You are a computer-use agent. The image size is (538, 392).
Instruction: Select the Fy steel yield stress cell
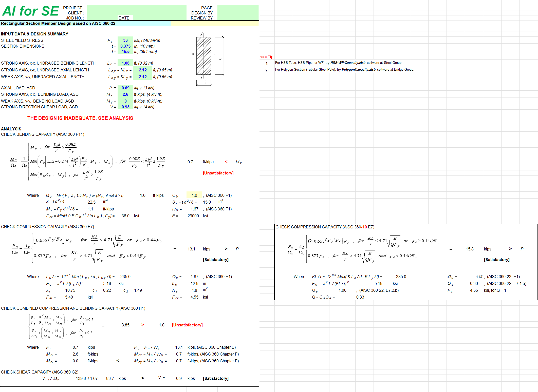(x=125, y=41)
